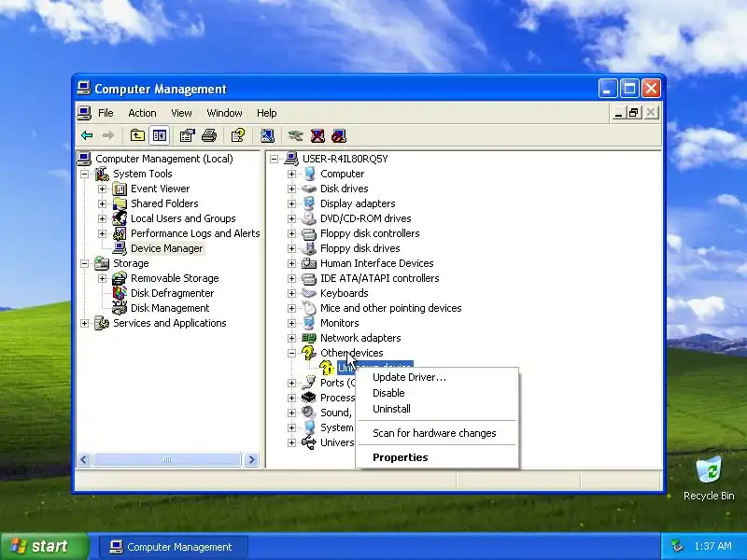Click the Update Driver toolbar icon
The image size is (747, 560).
pos(295,135)
